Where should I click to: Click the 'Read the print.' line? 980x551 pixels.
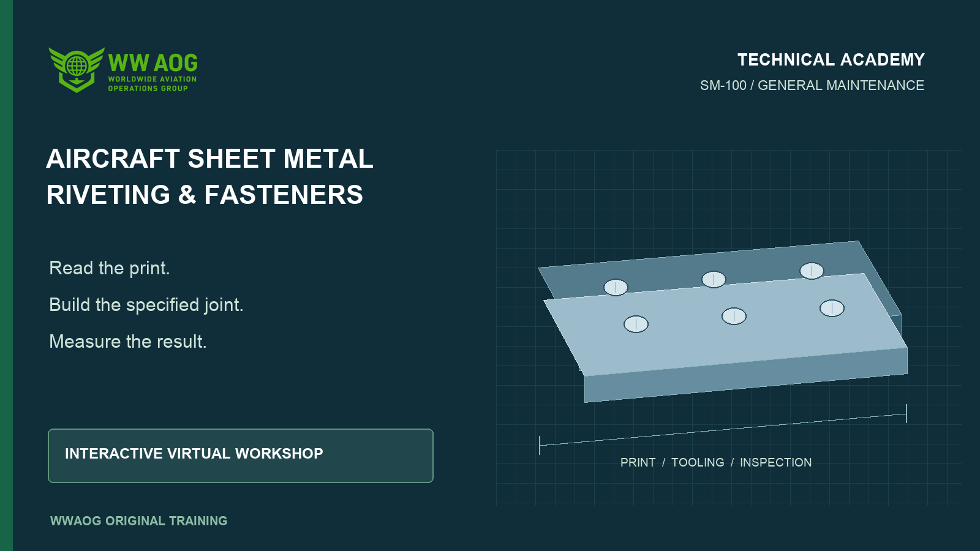point(110,268)
